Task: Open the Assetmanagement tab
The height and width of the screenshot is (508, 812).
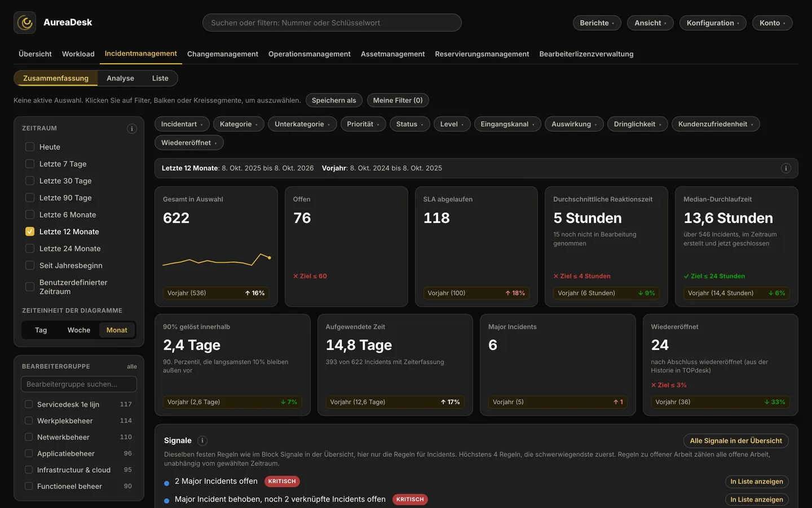Action: click(x=393, y=54)
